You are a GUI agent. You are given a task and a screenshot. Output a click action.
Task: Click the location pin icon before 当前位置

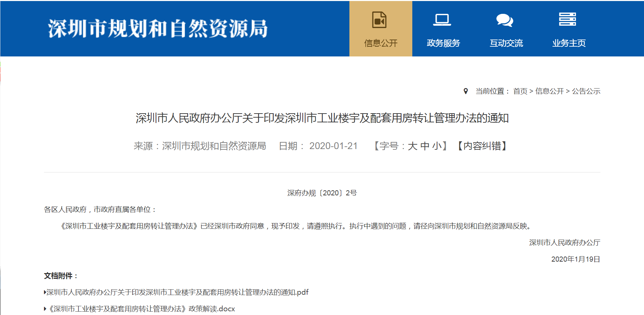click(466, 91)
